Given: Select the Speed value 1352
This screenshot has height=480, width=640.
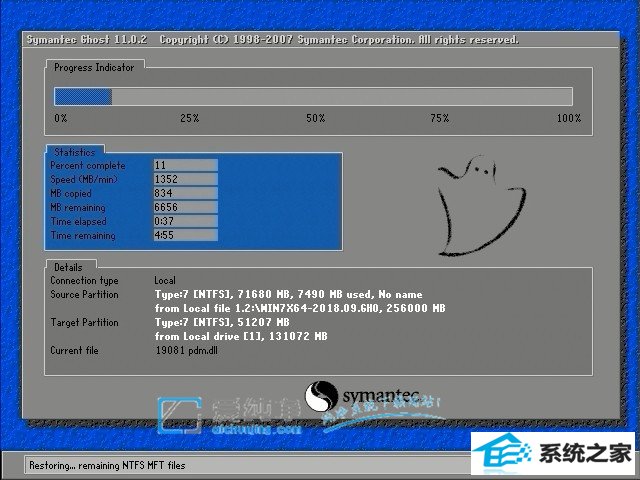Looking at the screenshot, I should pos(186,179).
